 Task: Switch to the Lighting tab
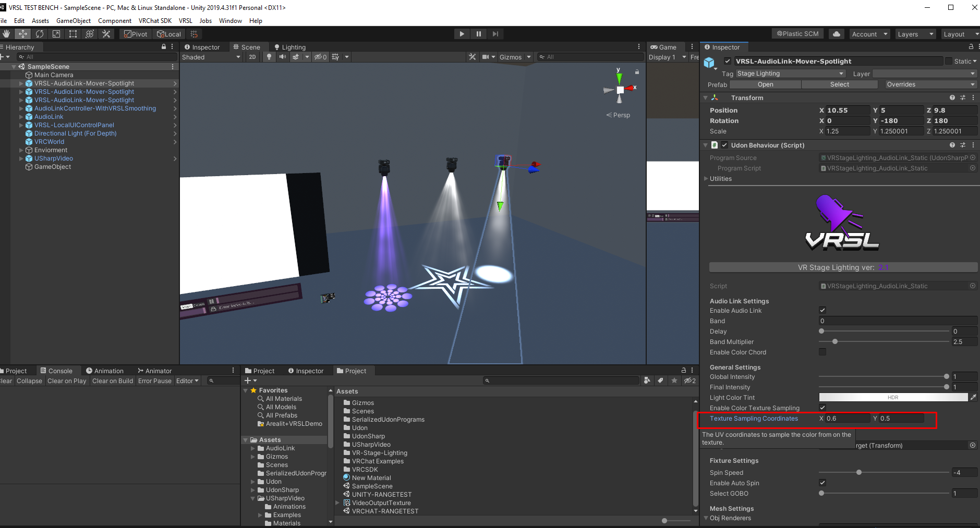pyautogui.click(x=290, y=47)
